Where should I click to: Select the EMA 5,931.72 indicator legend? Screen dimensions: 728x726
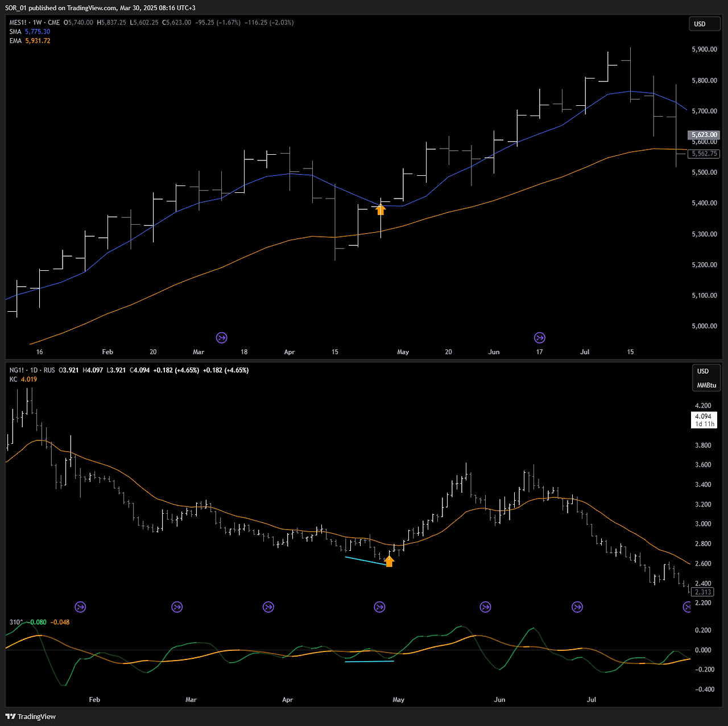click(30, 41)
